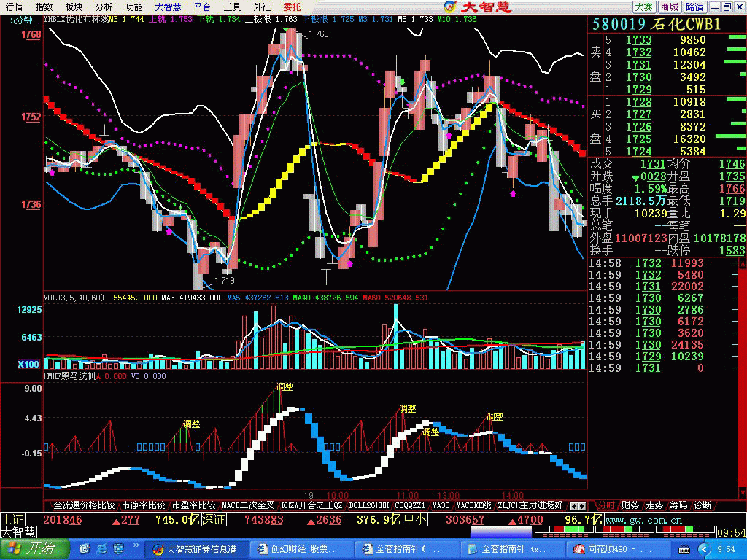
Task: Click the tick list scrollbar down arrow
Action: click(x=742, y=493)
